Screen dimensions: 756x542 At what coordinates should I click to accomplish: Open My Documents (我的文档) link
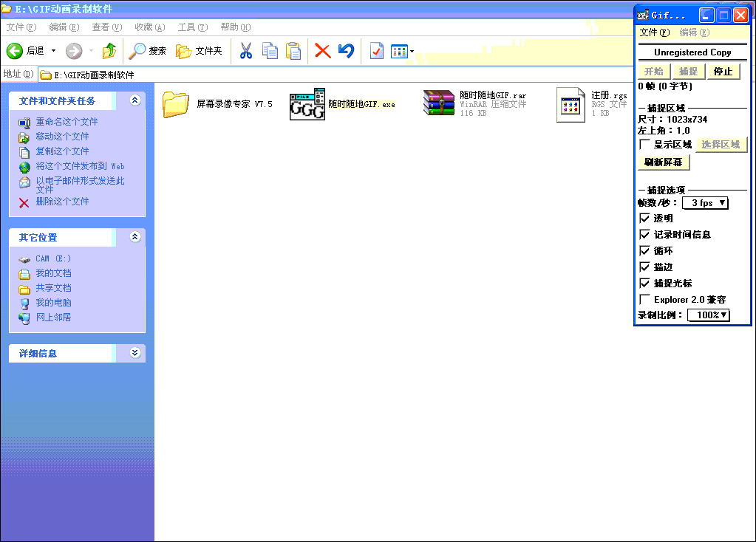(x=53, y=273)
